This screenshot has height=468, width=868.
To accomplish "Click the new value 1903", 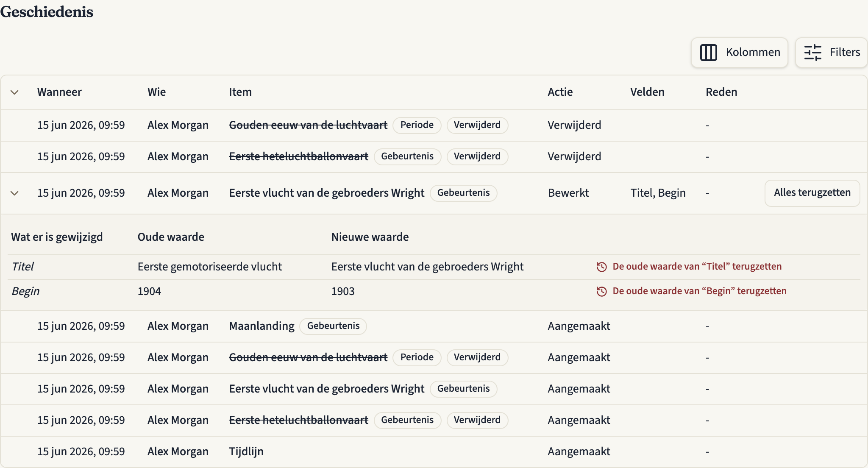I will 343,291.
